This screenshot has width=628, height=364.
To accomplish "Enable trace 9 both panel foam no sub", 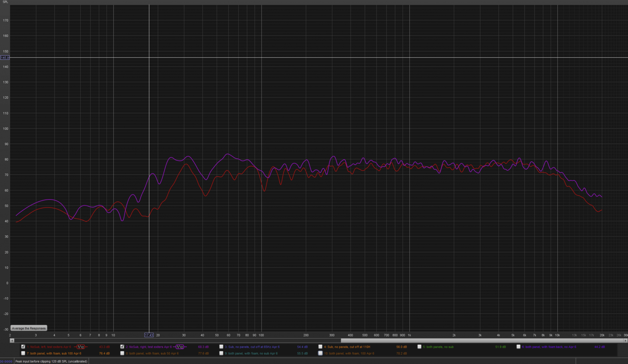I will [x=221, y=353].
